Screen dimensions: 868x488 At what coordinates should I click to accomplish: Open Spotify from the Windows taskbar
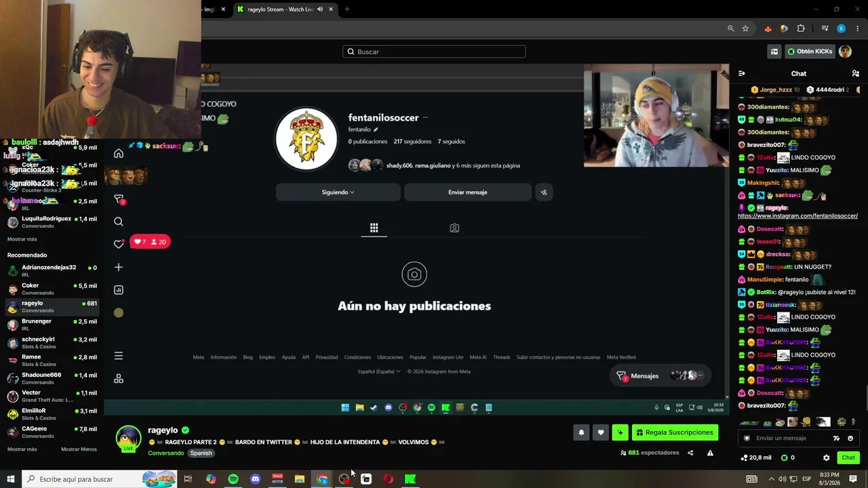[x=233, y=479]
